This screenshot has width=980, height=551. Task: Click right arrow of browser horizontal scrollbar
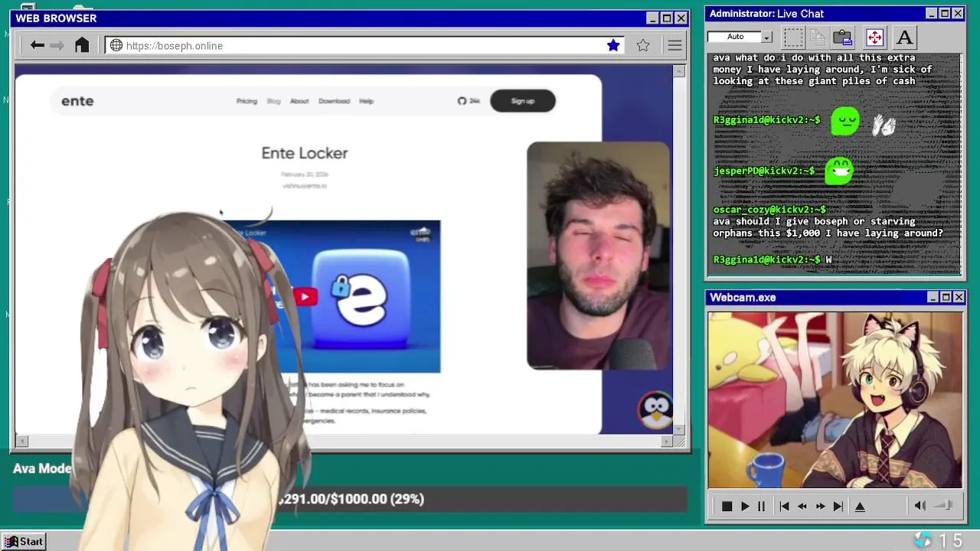(x=665, y=441)
